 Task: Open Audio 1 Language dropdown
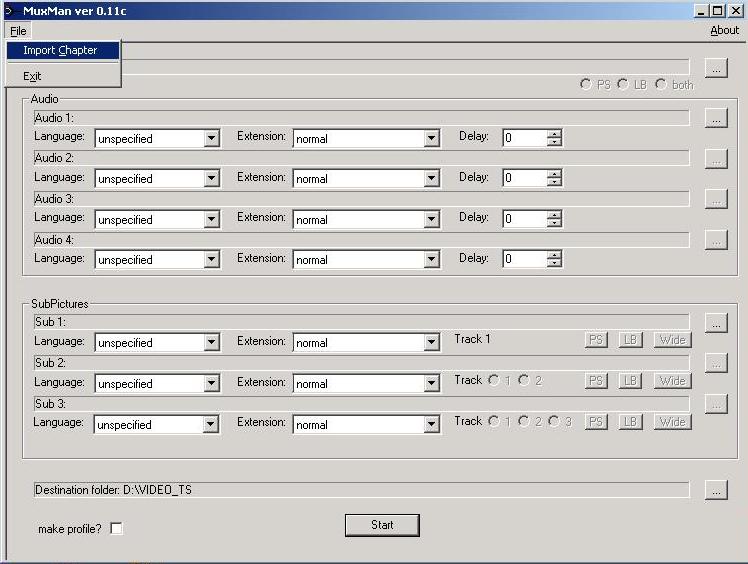(x=211, y=139)
